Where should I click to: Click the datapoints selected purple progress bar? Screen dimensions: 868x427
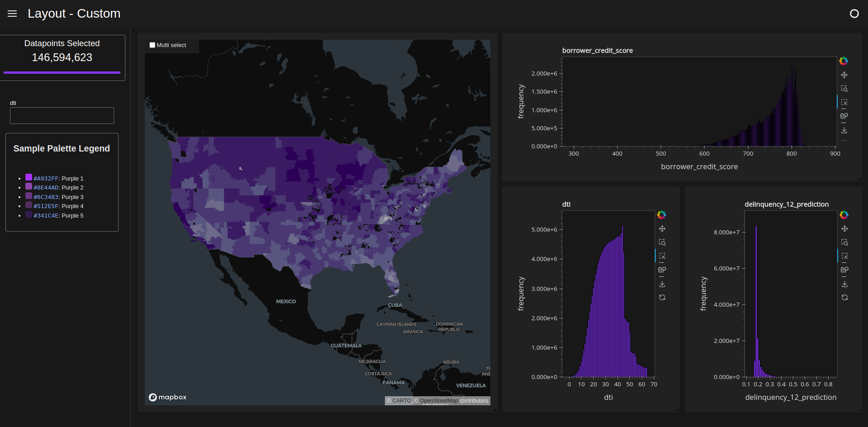(62, 72)
